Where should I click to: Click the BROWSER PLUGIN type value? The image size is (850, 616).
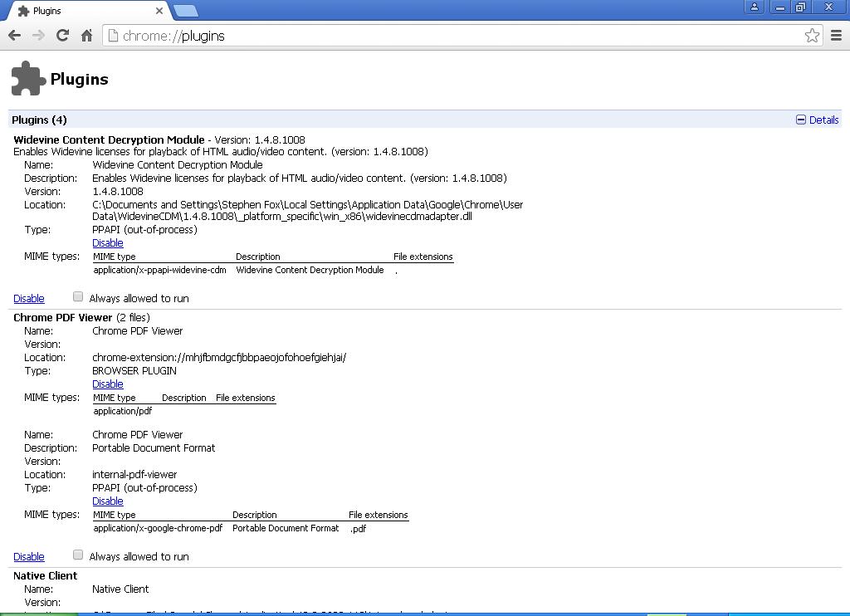pos(134,371)
